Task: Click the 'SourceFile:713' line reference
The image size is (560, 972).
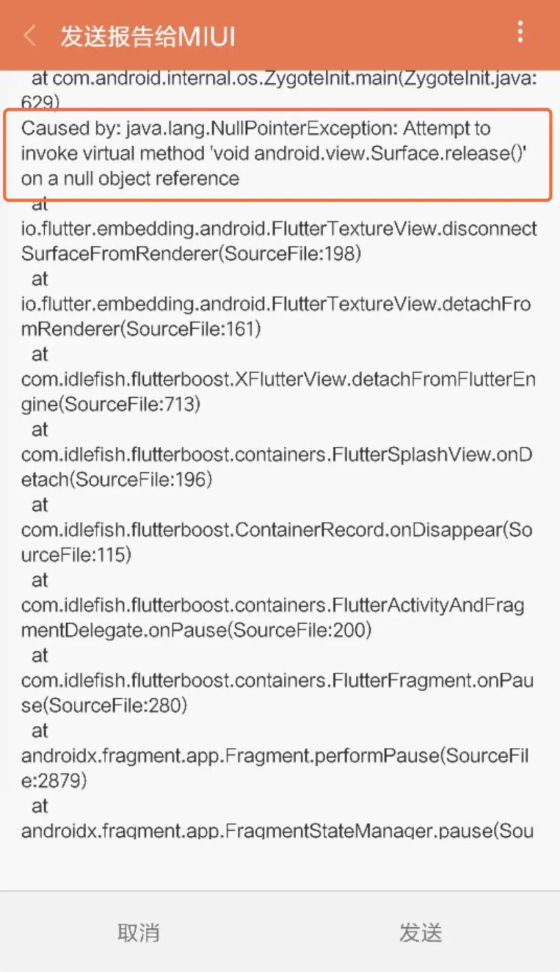Action: coord(136,405)
